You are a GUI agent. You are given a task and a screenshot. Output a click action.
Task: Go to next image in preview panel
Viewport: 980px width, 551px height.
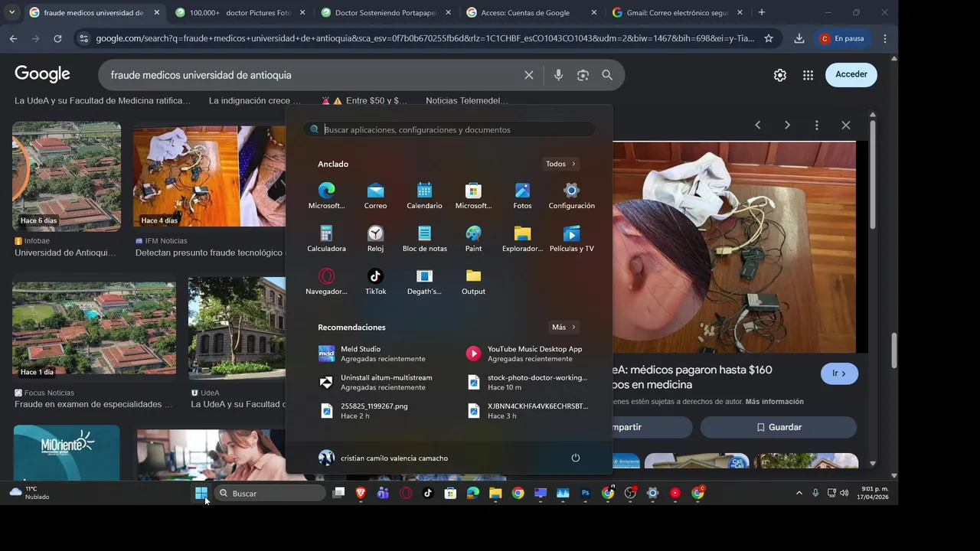787,125
